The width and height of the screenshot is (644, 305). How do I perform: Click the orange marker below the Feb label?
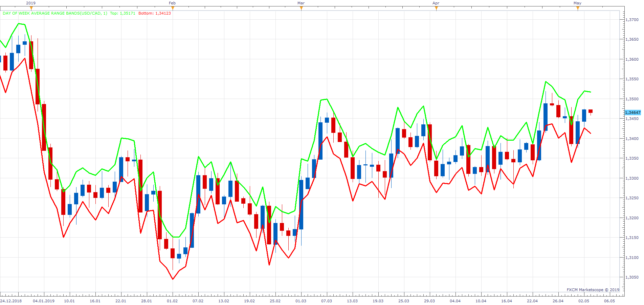173,8
